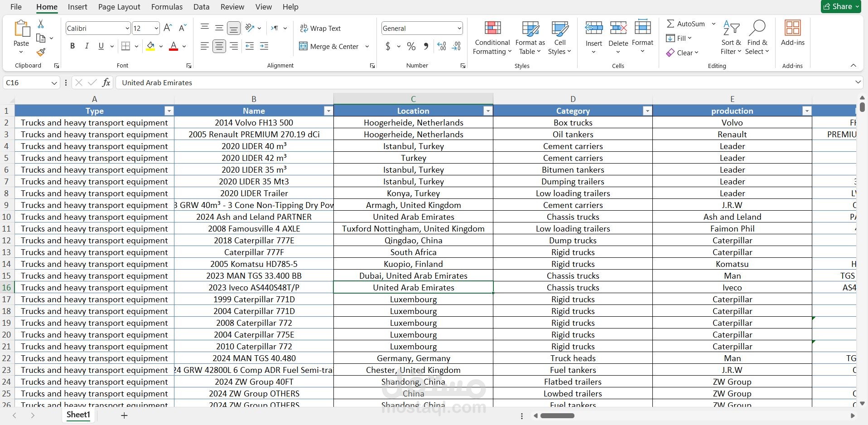The height and width of the screenshot is (425, 868).
Task: Toggle align left for the cell
Action: tap(205, 46)
